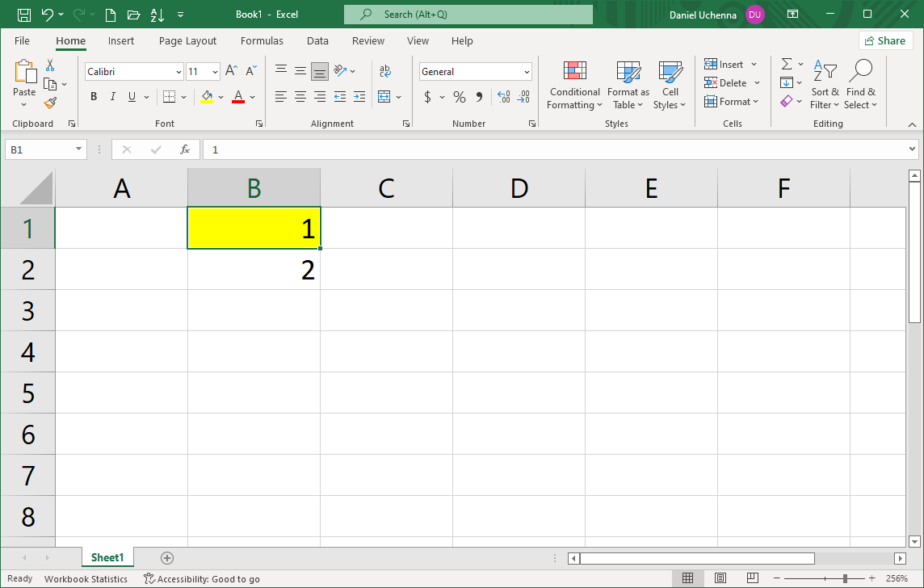Click the Share button

(885, 40)
